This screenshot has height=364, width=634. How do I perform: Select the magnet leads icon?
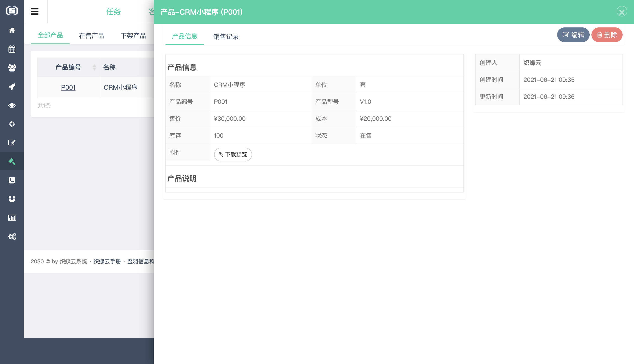point(12,199)
